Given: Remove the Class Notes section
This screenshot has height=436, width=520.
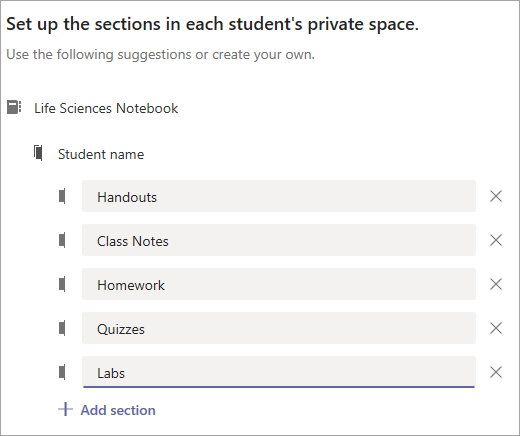Looking at the screenshot, I should (x=496, y=240).
